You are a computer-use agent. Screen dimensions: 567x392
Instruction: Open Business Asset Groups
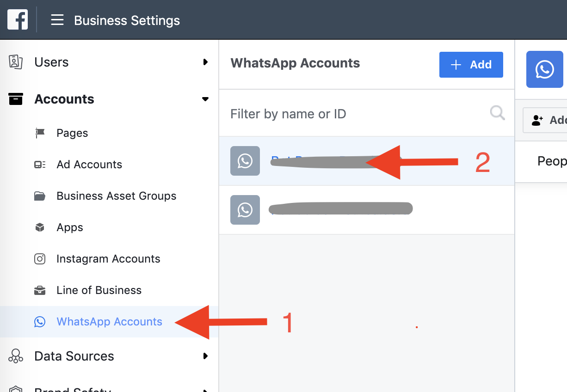point(117,196)
